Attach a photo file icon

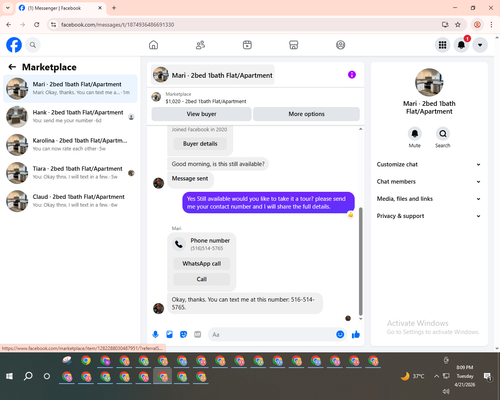click(170, 334)
